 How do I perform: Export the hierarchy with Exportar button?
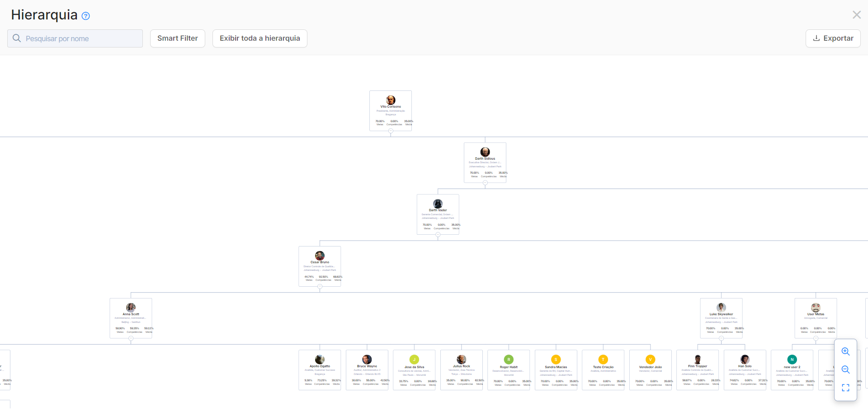(833, 38)
